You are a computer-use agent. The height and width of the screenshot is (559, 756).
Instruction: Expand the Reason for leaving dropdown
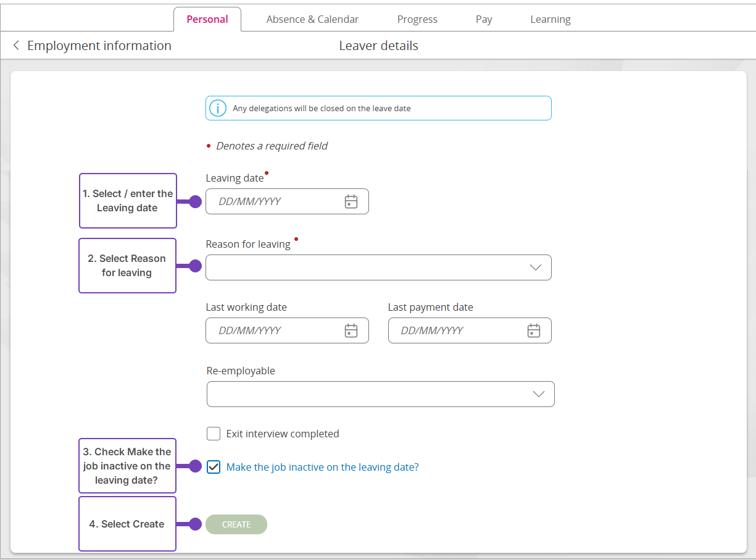coord(378,267)
